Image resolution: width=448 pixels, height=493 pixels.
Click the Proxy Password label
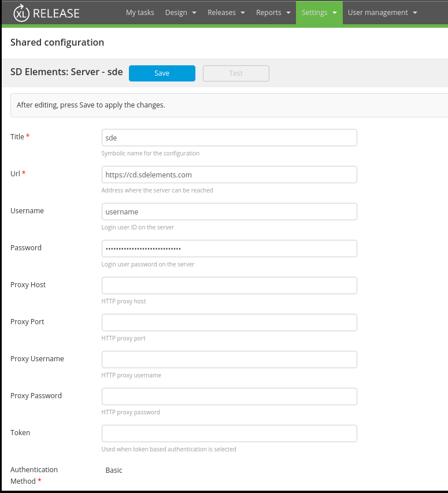coord(36,396)
